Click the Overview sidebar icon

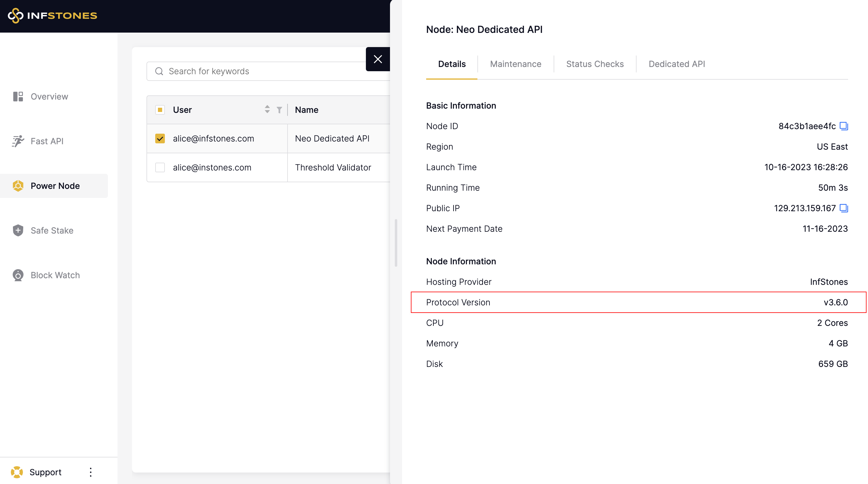pyautogui.click(x=18, y=97)
